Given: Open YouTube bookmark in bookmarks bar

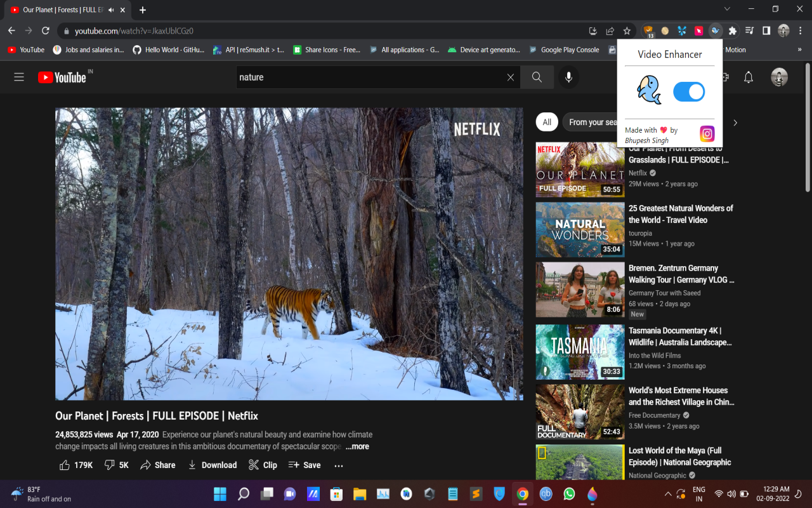Looking at the screenshot, I should point(26,50).
